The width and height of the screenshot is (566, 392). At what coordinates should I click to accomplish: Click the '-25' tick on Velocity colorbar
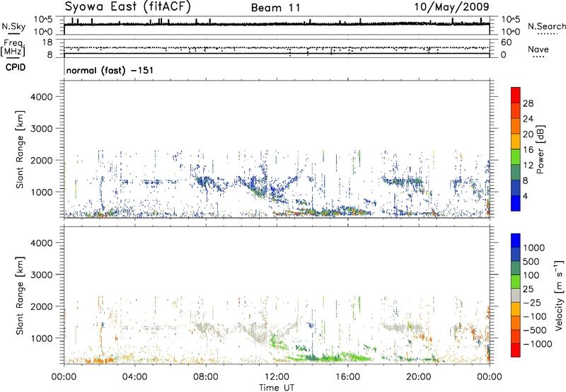(532, 302)
